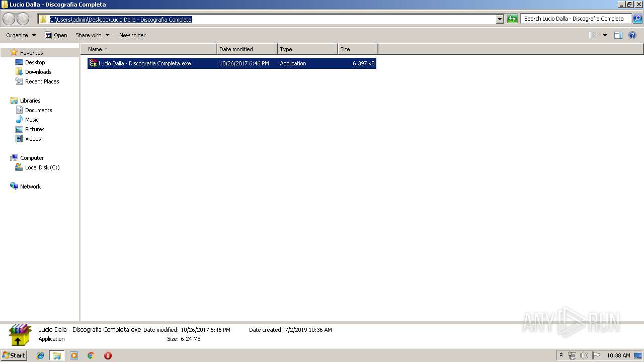Click the 10/26/2017 6:46 PM date cell

(244, 63)
